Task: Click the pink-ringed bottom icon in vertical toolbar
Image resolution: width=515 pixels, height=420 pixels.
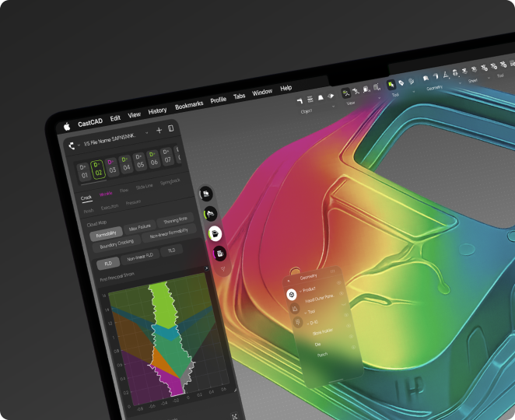Action: coord(220,253)
